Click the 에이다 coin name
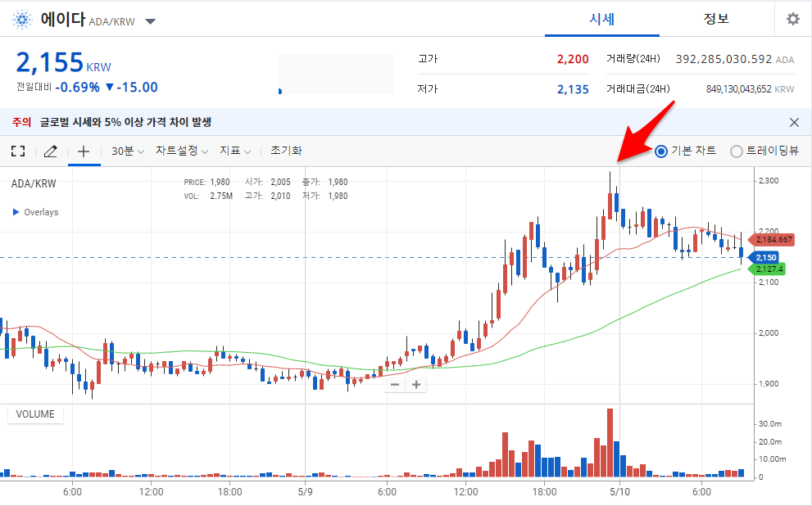 [62, 20]
